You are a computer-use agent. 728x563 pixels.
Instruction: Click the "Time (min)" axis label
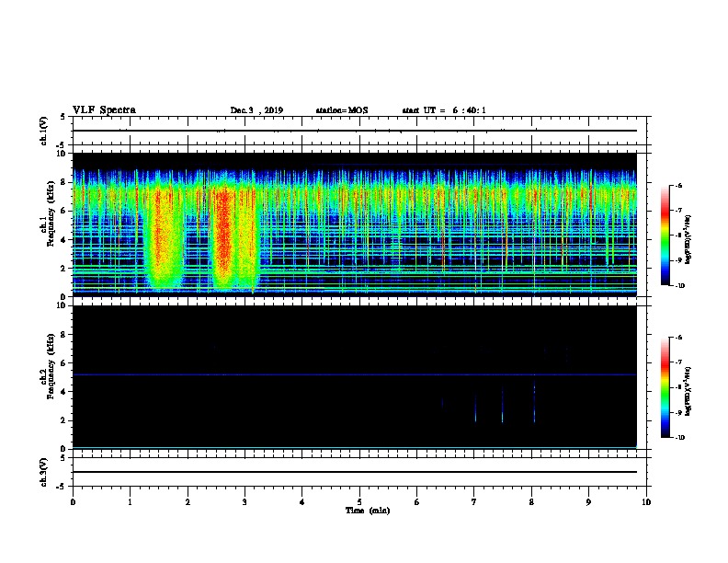pyautogui.click(x=368, y=511)
